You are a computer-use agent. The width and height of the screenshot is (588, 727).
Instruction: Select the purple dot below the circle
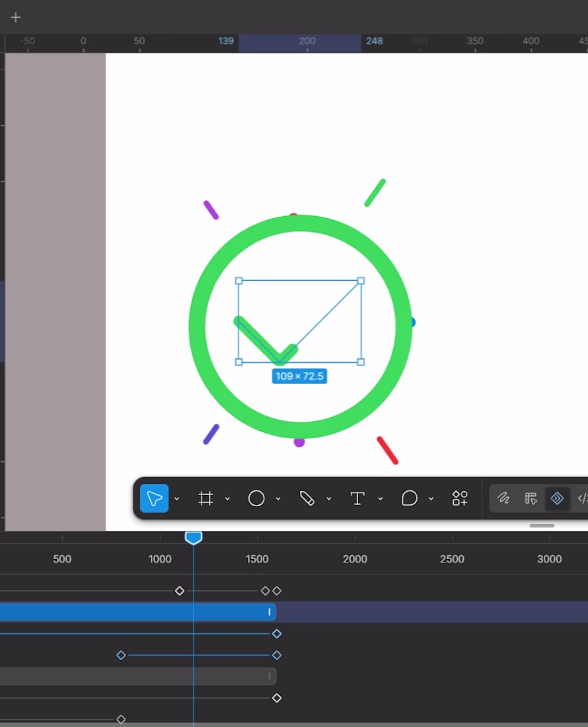[299, 443]
